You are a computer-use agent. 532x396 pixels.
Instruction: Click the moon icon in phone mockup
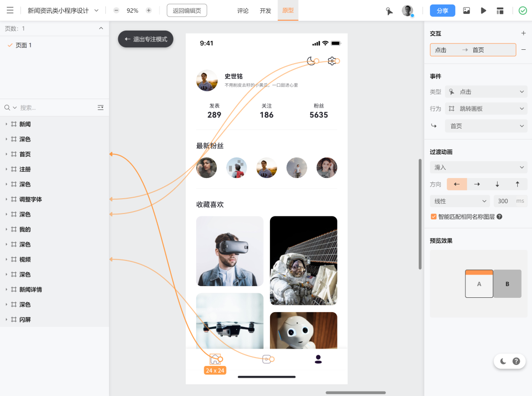311,61
